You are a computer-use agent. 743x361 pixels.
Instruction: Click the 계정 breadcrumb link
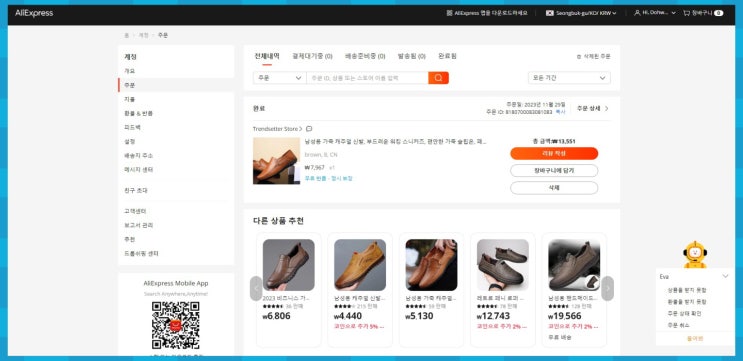point(144,35)
